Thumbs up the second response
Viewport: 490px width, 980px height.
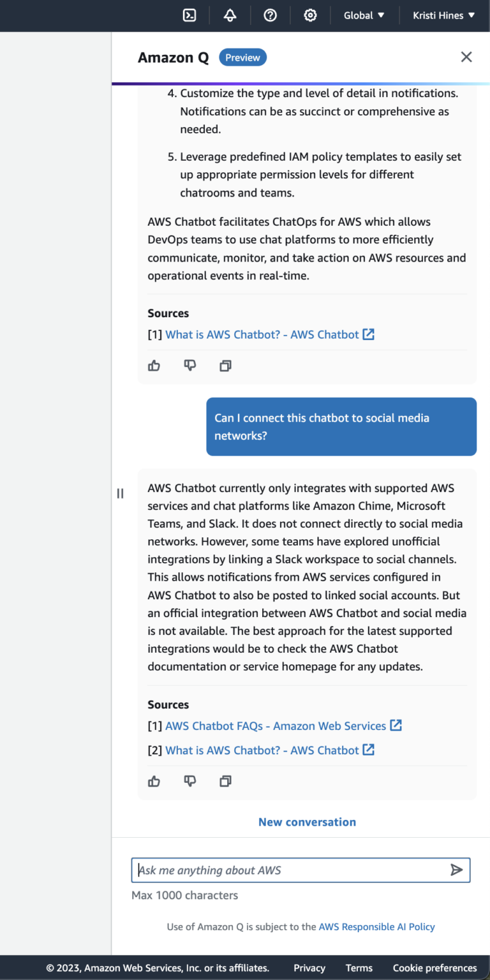(x=154, y=781)
